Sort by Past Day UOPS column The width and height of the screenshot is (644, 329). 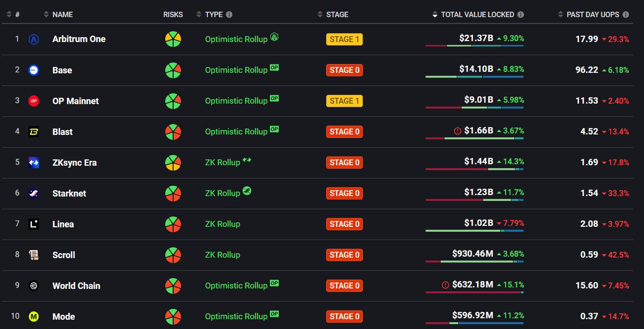coord(593,15)
